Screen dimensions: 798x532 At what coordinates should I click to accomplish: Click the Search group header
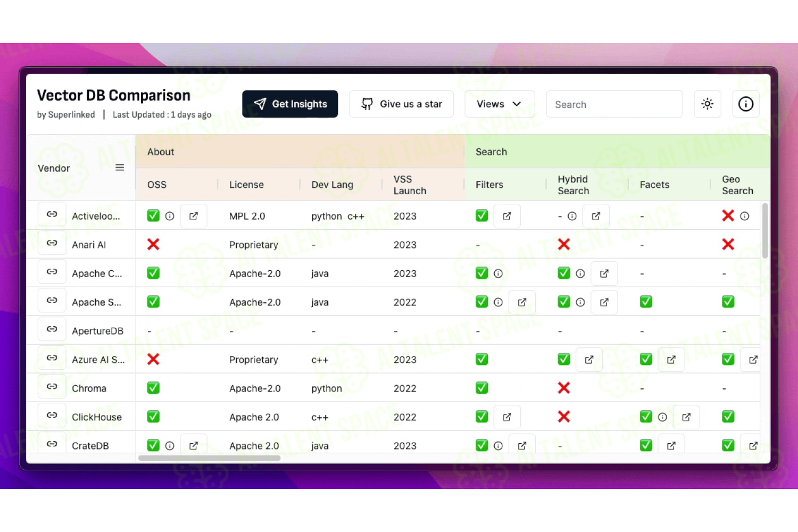pos(618,152)
